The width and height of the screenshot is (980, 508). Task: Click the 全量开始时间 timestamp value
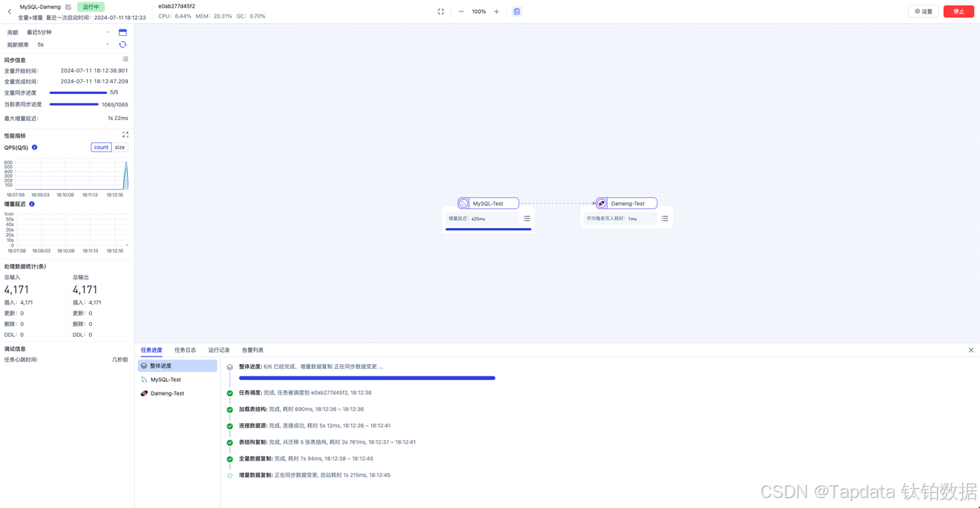point(94,70)
